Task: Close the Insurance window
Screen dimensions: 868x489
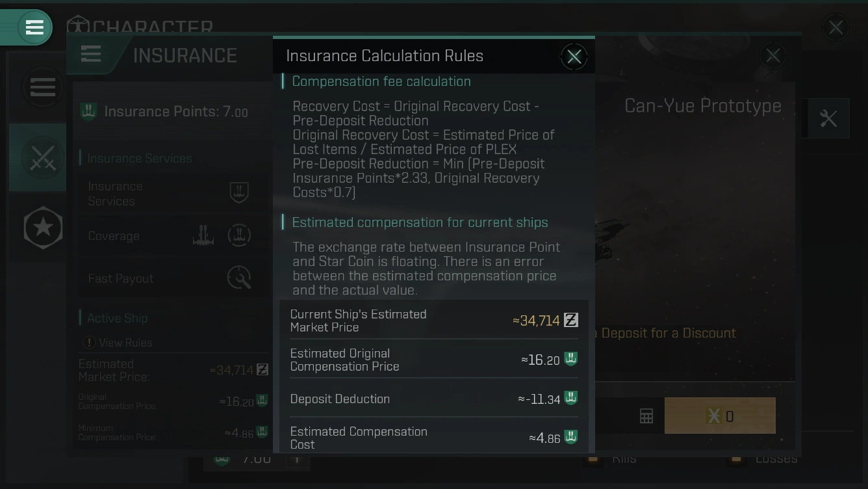Action: click(x=772, y=56)
